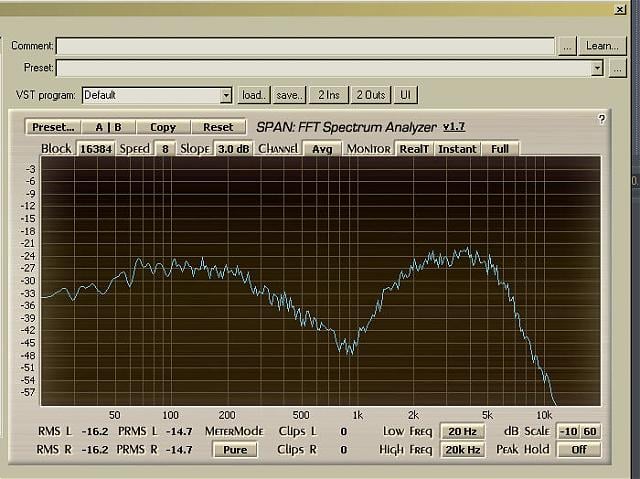
Task: Click the Clips L counter value
Action: [343, 431]
